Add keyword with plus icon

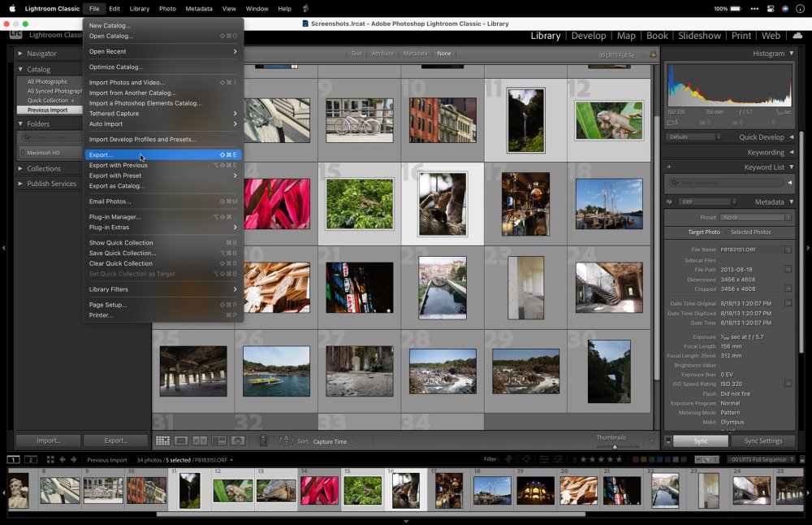pyautogui.click(x=669, y=167)
